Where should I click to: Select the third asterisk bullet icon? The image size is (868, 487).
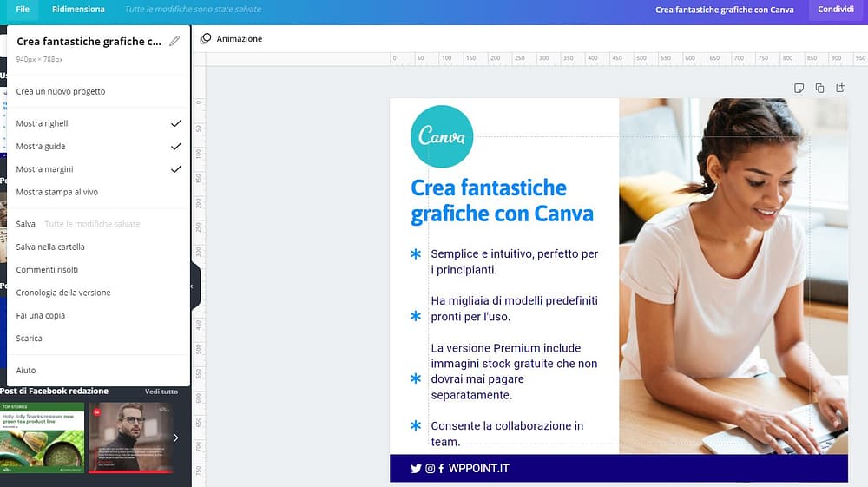click(x=416, y=378)
